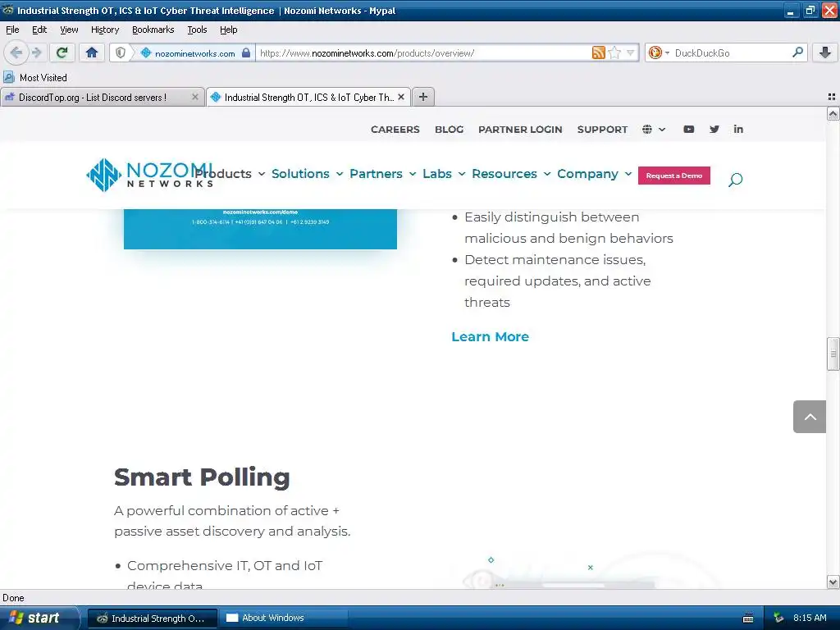Open the PARTNER LOGIN link
The height and width of the screenshot is (630, 840).
point(520,129)
